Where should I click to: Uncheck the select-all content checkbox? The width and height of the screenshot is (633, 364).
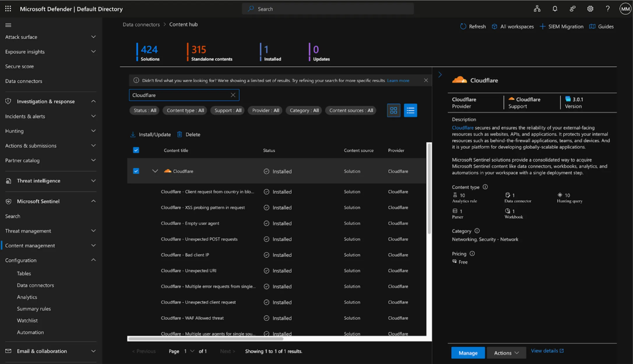[136, 150]
